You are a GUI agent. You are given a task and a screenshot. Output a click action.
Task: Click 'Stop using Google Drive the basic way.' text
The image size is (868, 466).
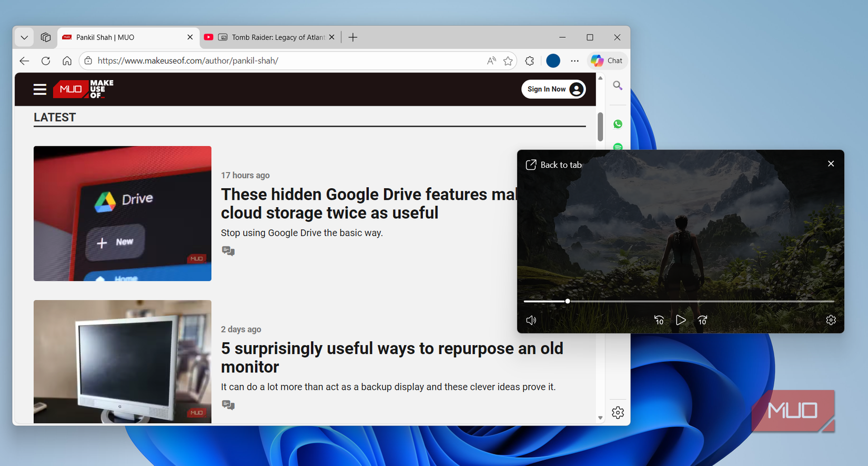click(302, 232)
